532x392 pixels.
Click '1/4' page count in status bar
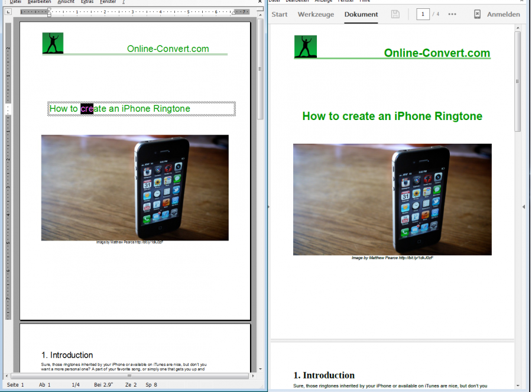[76, 385]
